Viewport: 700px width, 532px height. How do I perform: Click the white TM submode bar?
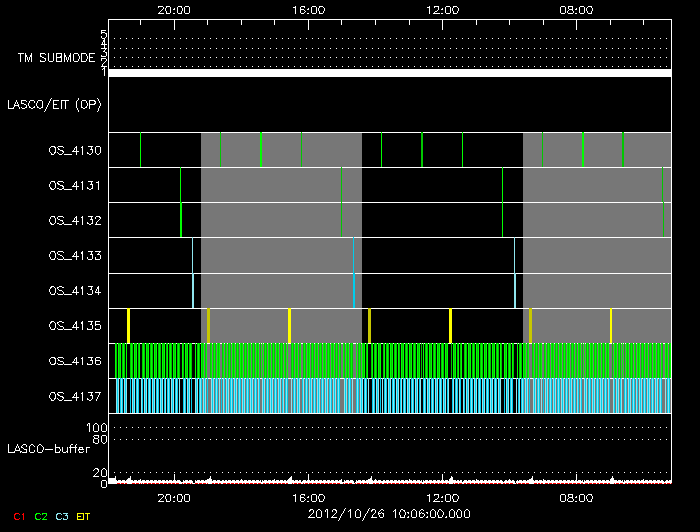pos(389,73)
